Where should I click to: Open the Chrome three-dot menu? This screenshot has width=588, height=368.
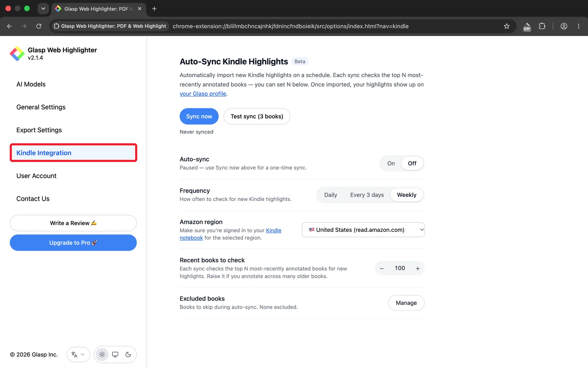pyautogui.click(x=578, y=26)
